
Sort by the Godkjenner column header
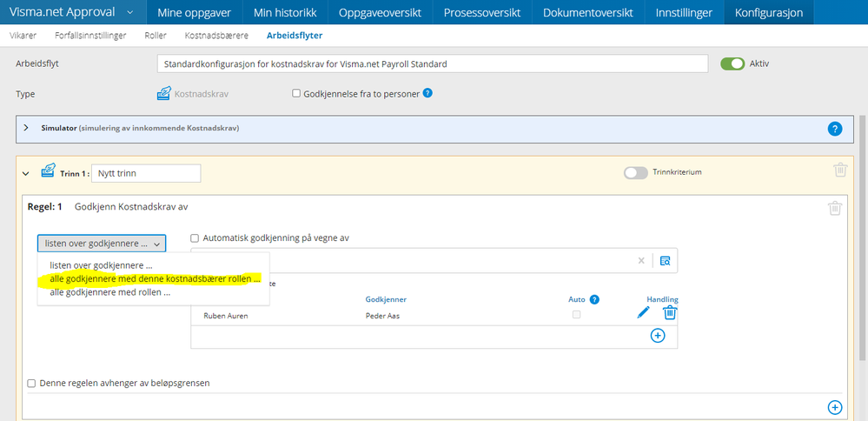pos(387,299)
